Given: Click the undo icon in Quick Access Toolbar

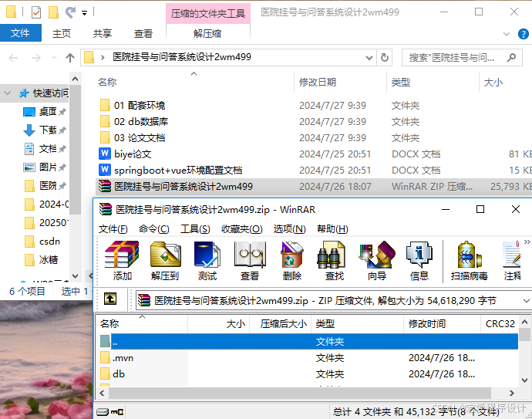Looking at the screenshot, I should coord(70,12).
